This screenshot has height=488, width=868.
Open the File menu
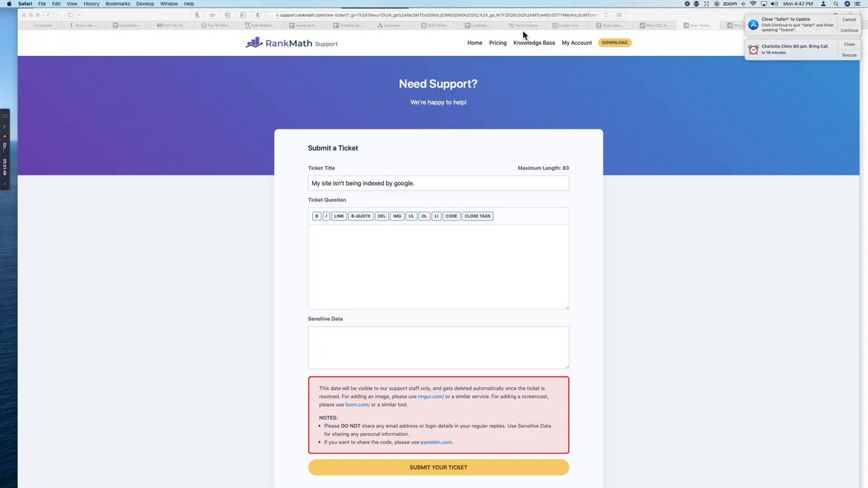click(42, 4)
